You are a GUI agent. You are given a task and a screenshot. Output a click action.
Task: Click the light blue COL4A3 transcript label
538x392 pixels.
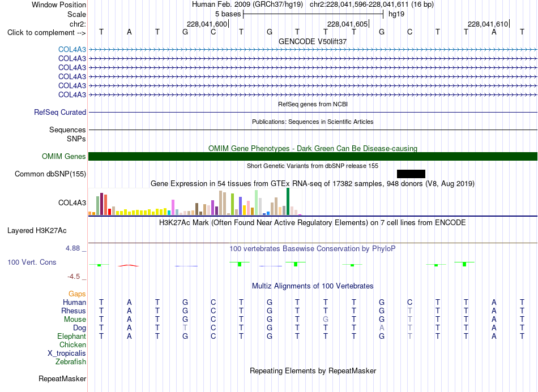click(72, 50)
